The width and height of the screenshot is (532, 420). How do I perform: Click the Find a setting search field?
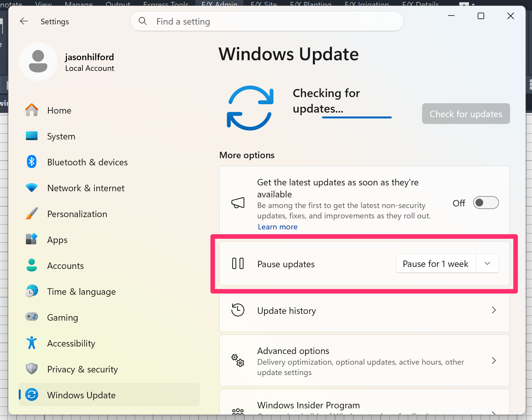(266, 21)
